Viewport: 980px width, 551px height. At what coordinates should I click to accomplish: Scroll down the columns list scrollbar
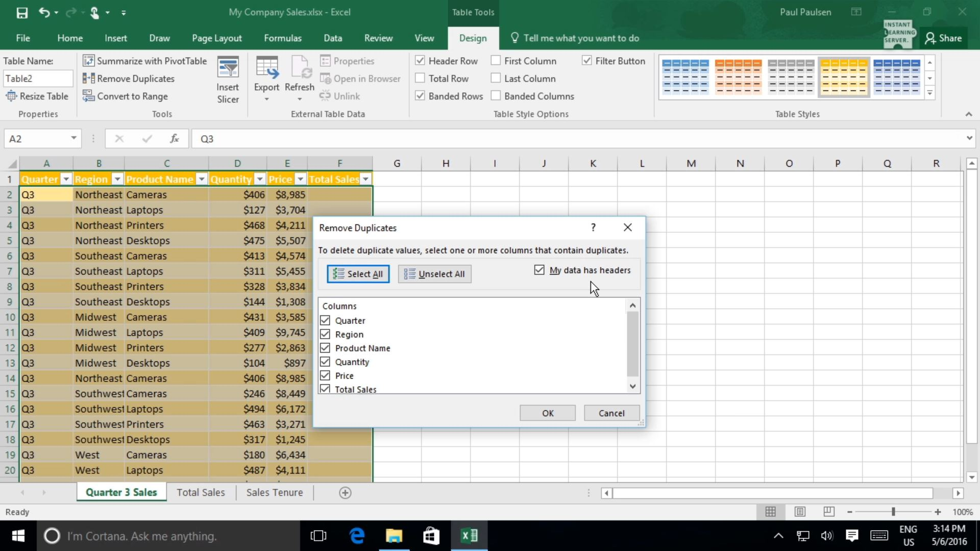[632, 386]
